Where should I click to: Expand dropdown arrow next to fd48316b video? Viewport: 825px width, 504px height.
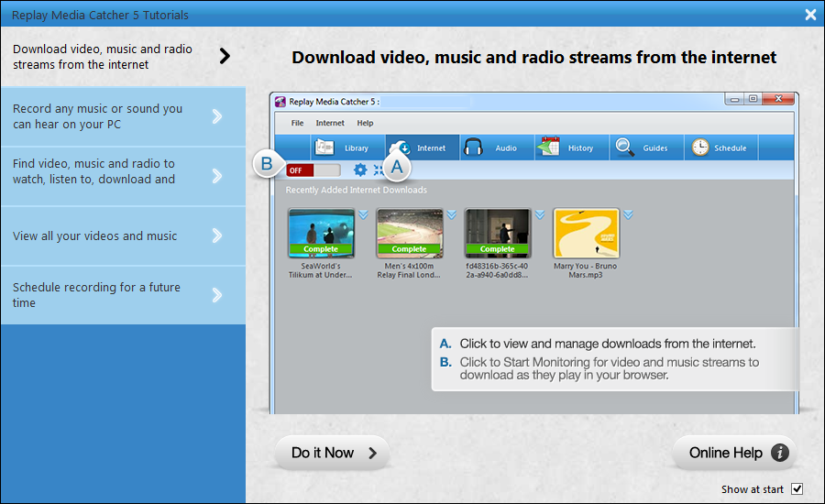click(540, 214)
